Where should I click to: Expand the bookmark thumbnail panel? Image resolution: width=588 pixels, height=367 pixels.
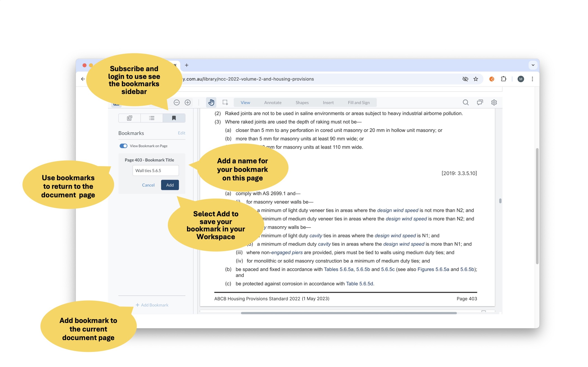129,118
